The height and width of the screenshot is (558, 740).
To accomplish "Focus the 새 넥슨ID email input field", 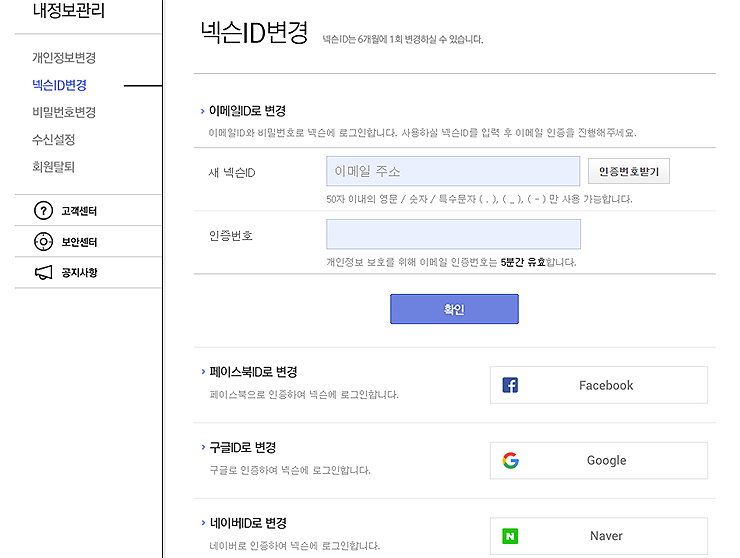I will [x=453, y=171].
